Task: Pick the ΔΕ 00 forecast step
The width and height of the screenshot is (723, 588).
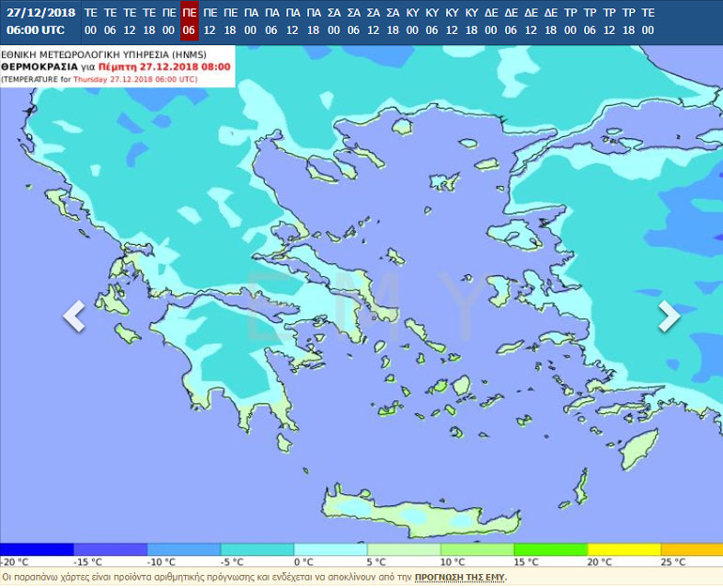Action: (491, 22)
